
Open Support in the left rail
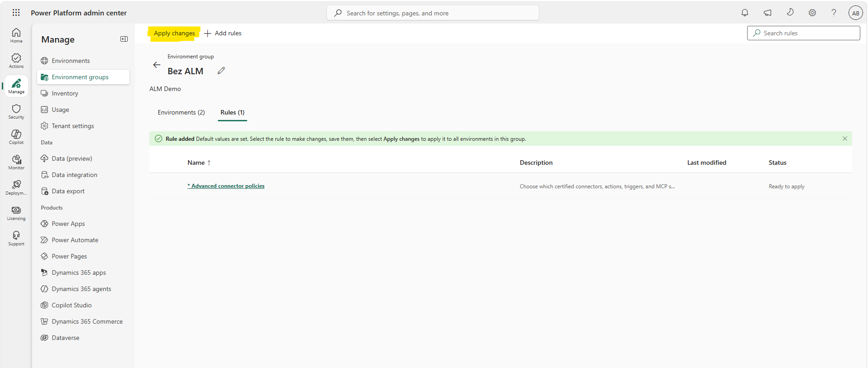coord(16,238)
